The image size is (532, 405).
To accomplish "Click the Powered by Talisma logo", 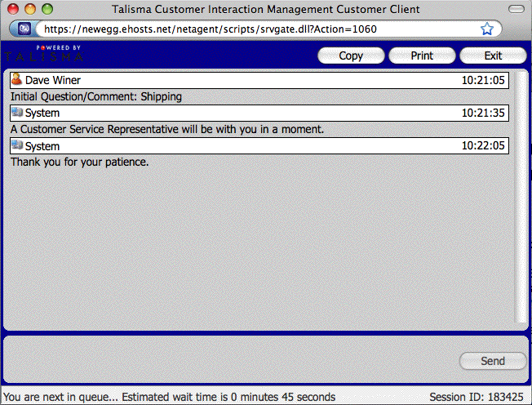I will coord(42,54).
